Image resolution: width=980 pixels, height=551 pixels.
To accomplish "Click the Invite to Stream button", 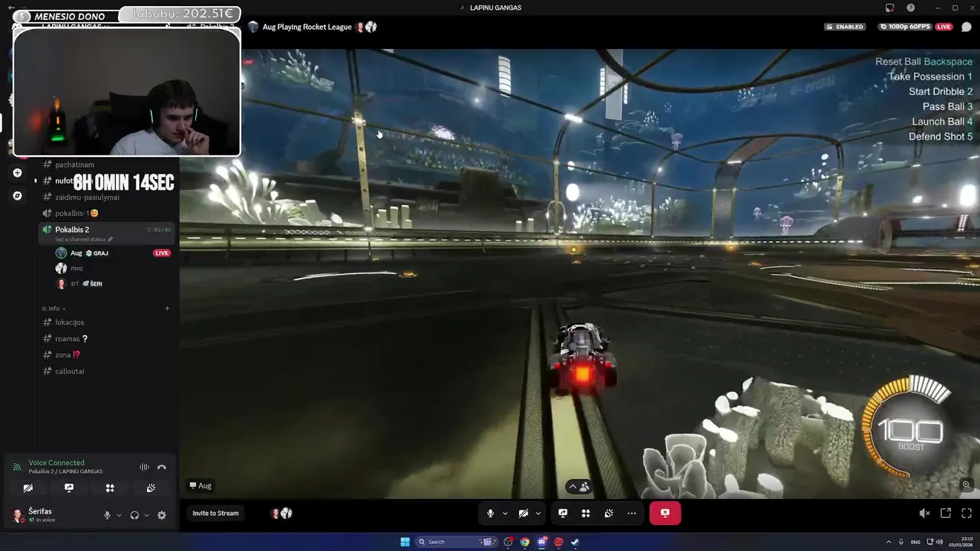I will pyautogui.click(x=215, y=513).
